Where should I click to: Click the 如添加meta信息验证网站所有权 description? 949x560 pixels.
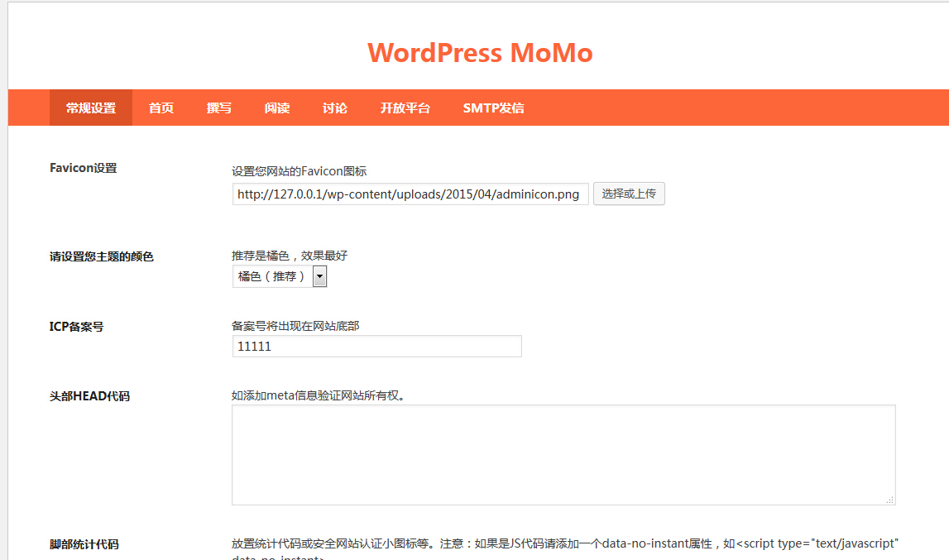click(x=319, y=395)
